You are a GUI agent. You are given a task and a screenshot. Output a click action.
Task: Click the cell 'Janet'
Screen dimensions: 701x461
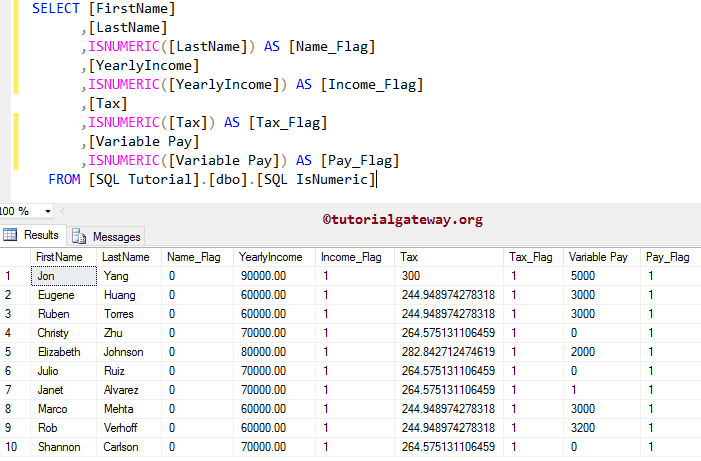(63, 390)
